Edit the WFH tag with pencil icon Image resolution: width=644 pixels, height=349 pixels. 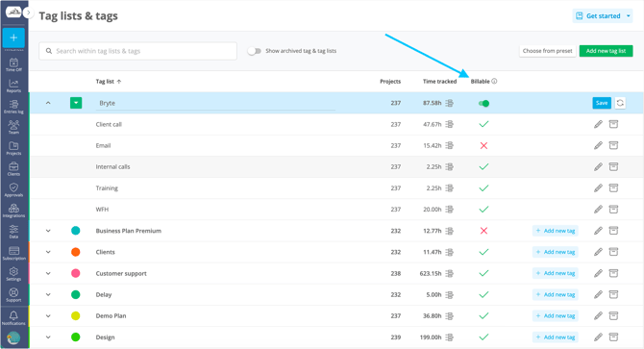pyautogui.click(x=598, y=210)
